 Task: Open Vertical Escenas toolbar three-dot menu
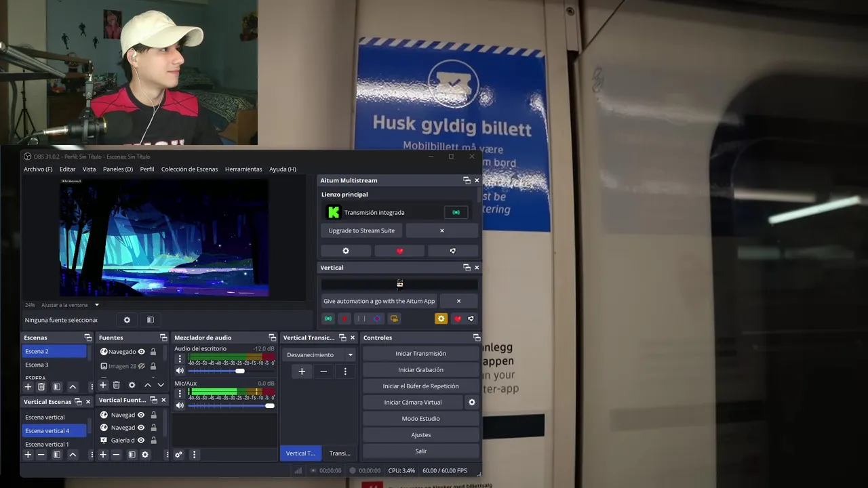pos(91,455)
